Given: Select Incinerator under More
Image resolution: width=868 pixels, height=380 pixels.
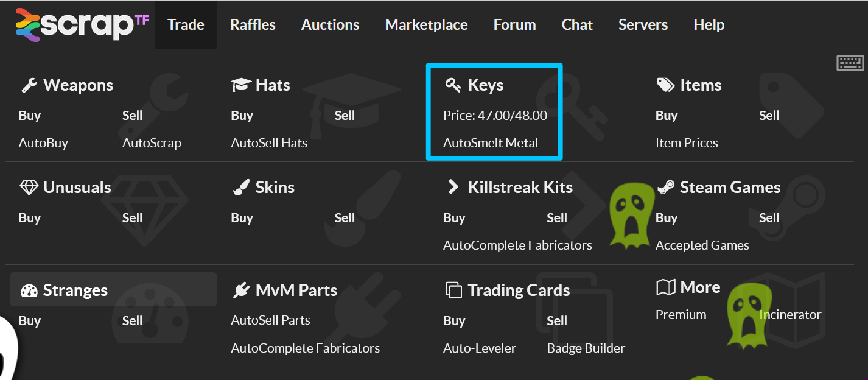Looking at the screenshot, I should tap(790, 315).
